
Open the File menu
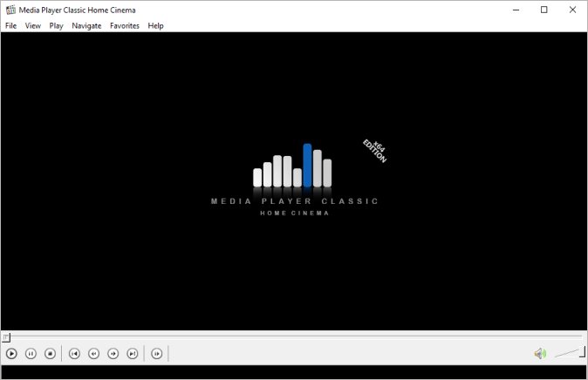pos(10,25)
